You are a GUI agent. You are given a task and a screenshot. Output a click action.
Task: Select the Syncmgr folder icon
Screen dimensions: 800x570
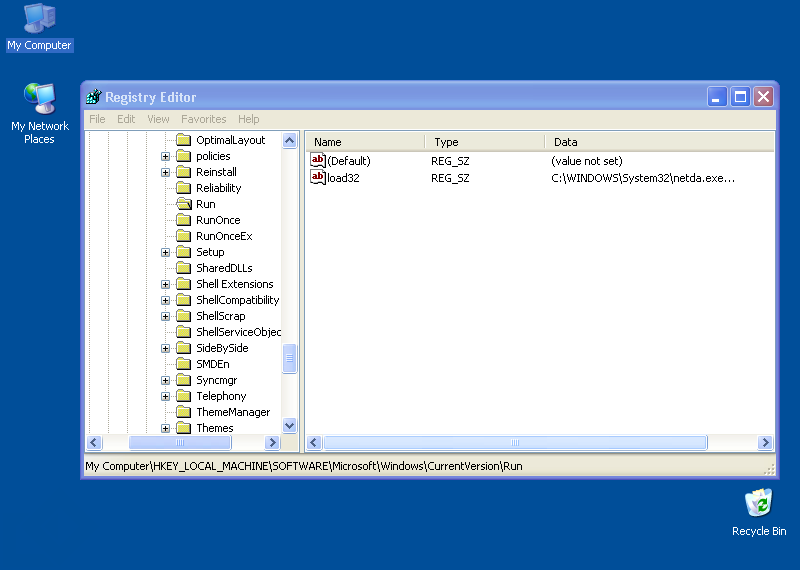tap(184, 380)
